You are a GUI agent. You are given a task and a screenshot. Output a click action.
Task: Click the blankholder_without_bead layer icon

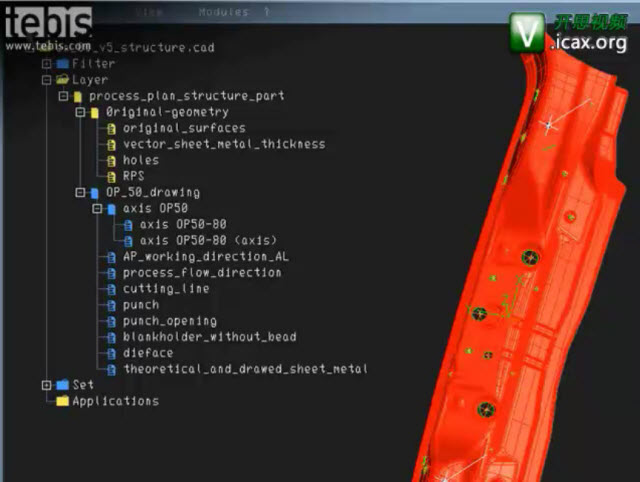[111, 337]
